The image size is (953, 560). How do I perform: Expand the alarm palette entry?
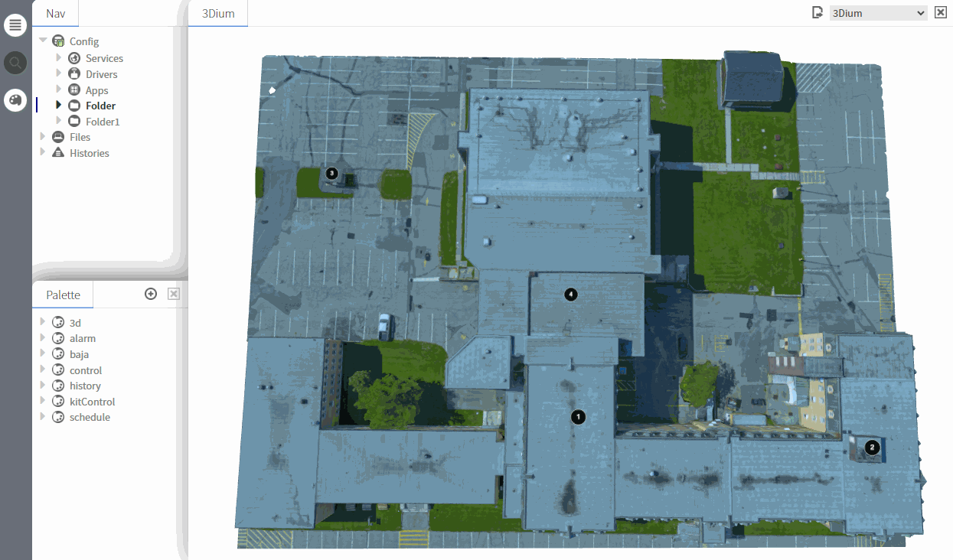pos(43,338)
